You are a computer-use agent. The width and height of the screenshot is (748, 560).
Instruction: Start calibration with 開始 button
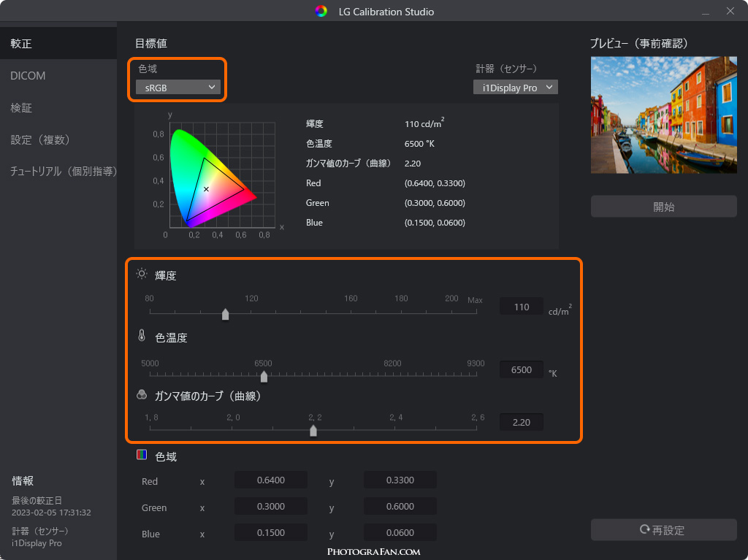[x=663, y=207]
